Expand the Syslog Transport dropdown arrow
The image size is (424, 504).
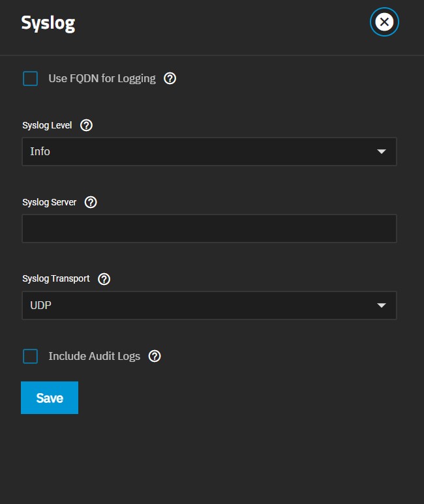point(382,305)
